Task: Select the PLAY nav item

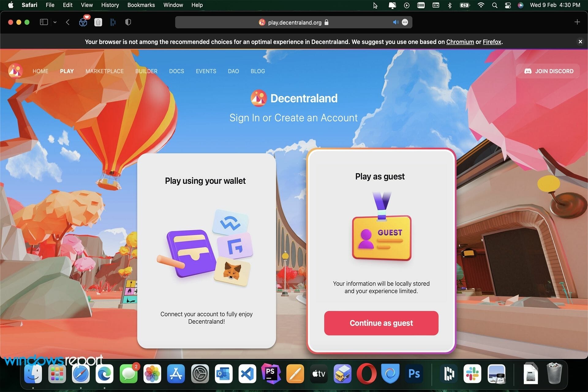Action: click(67, 71)
